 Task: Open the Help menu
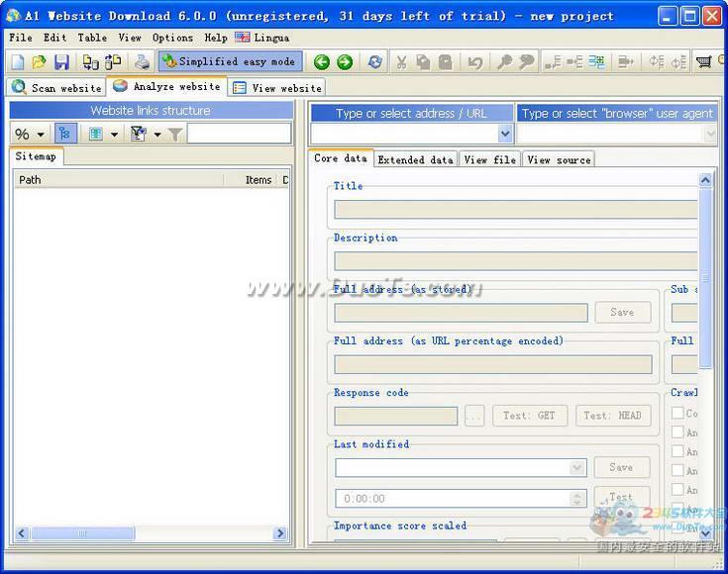216,38
